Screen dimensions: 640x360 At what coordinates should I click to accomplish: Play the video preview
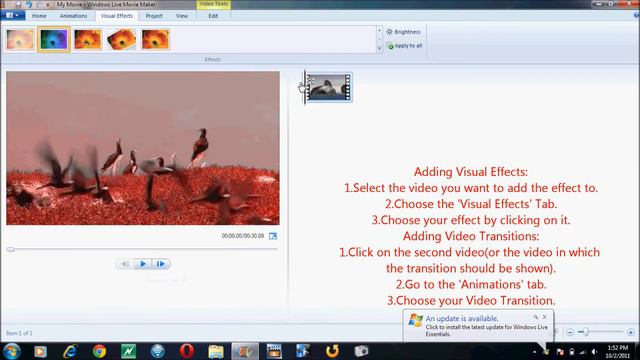pos(143,264)
